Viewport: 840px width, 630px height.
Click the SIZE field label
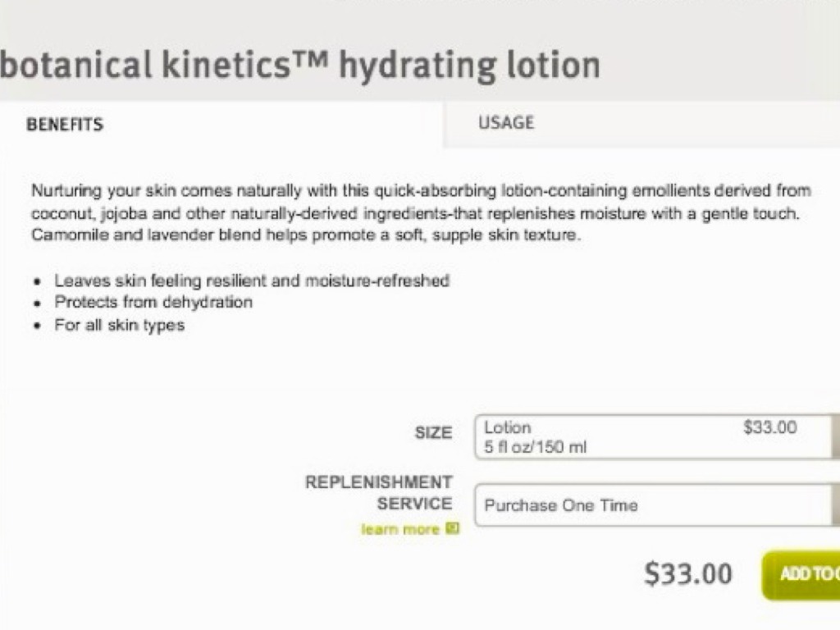[x=433, y=432]
